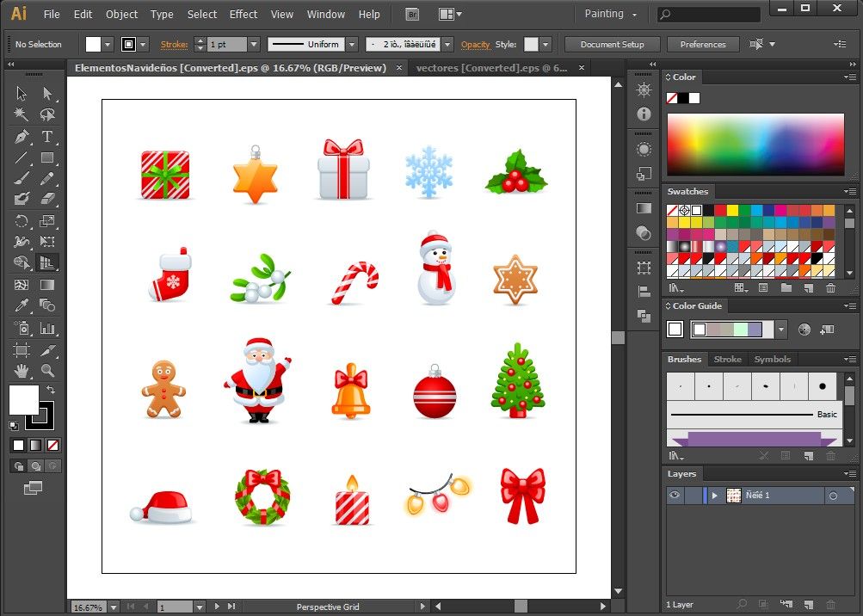This screenshot has height=616, width=863.
Task: Toggle visibility of the layer with eye icon
Action: click(675, 495)
